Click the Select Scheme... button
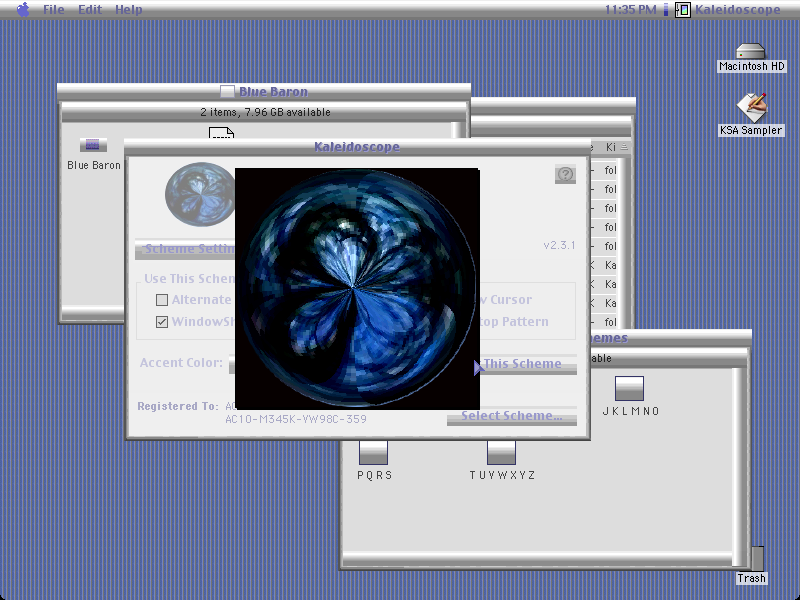The width and height of the screenshot is (800, 600). coord(512,416)
